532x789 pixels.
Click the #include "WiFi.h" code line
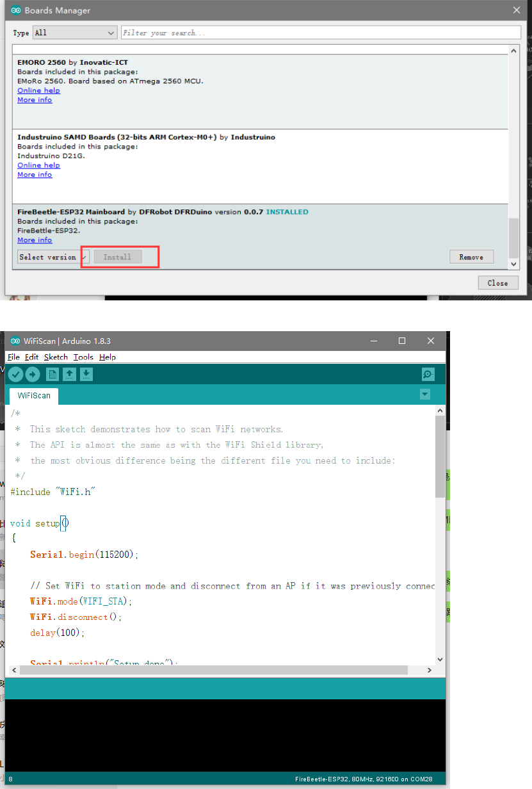pos(53,492)
